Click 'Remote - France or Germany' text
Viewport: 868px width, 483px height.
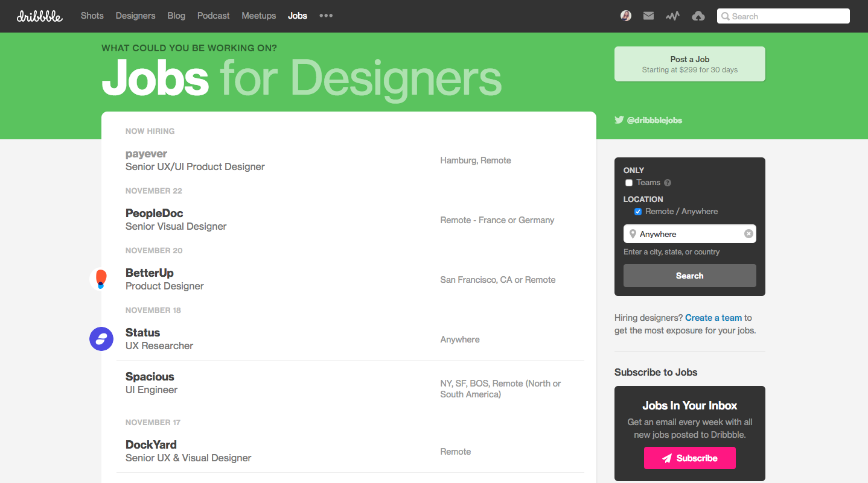coord(497,220)
